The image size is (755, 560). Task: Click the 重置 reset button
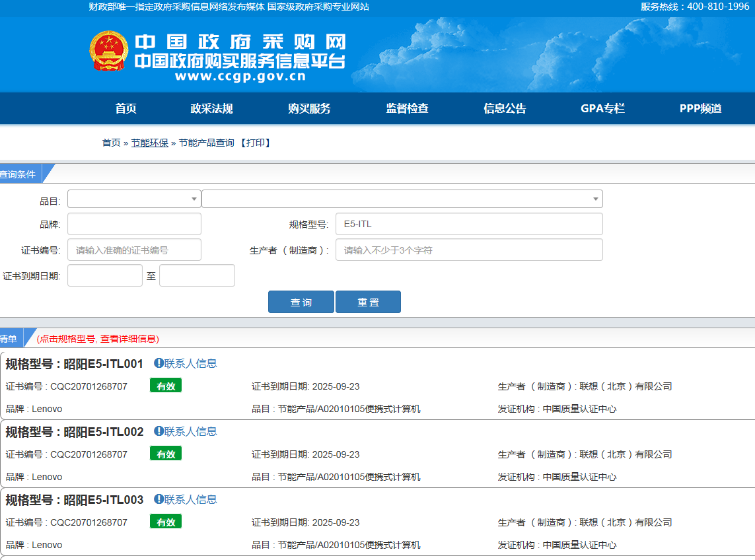point(369,302)
